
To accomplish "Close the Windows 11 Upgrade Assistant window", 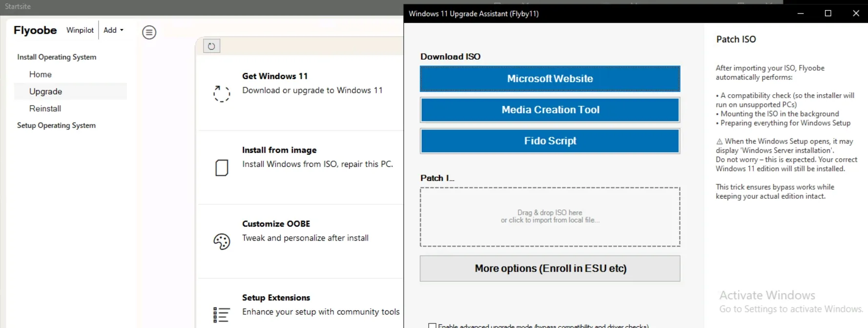I will tap(856, 13).
